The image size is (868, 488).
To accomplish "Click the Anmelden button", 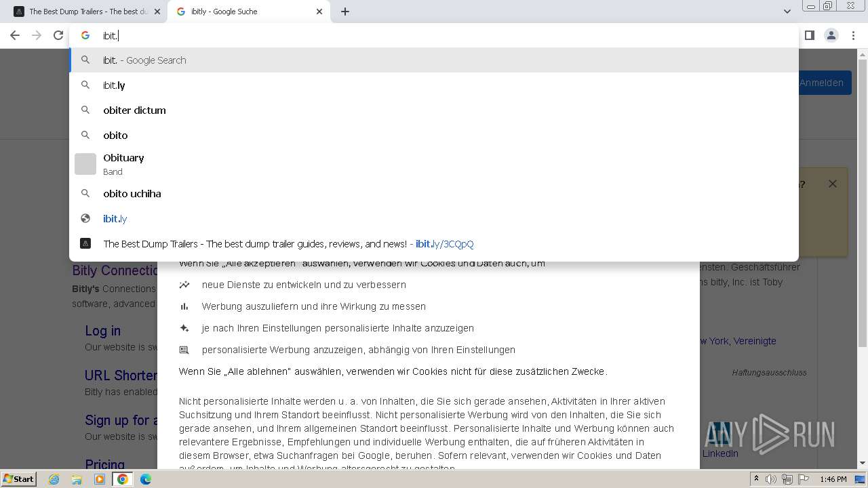I will (x=825, y=83).
